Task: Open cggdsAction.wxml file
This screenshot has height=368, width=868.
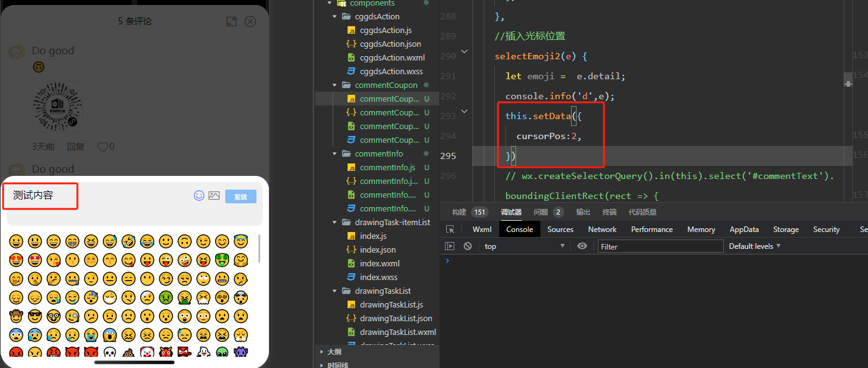Action: click(392, 57)
